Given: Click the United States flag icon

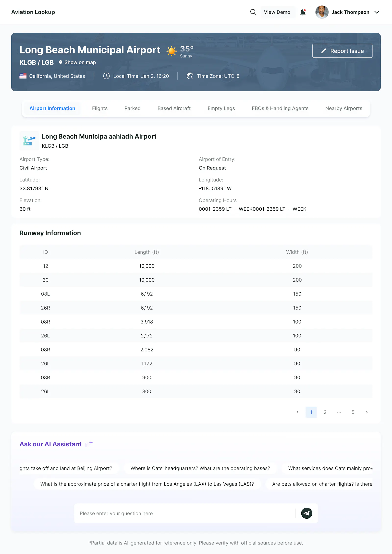Looking at the screenshot, I should pyautogui.click(x=23, y=76).
